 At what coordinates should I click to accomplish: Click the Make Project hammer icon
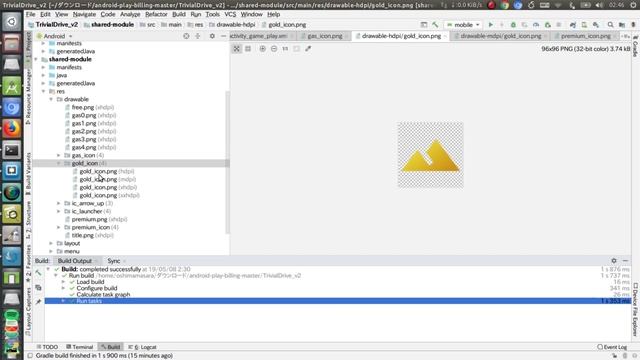point(436,25)
